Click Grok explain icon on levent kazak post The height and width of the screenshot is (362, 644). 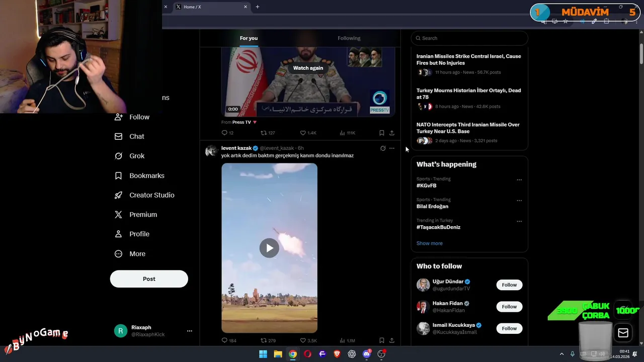tap(383, 148)
